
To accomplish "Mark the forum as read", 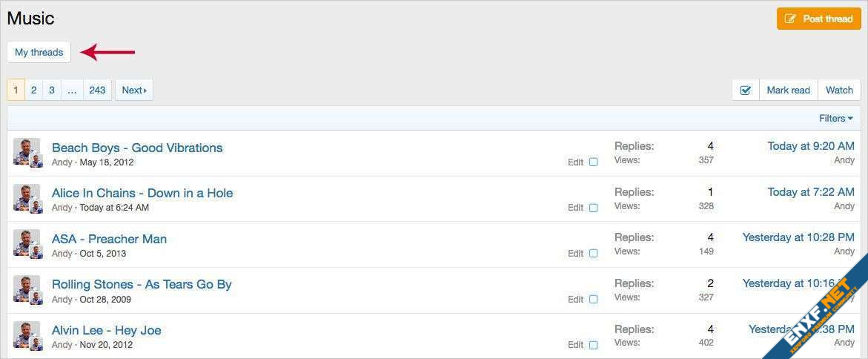I will click(788, 90).
